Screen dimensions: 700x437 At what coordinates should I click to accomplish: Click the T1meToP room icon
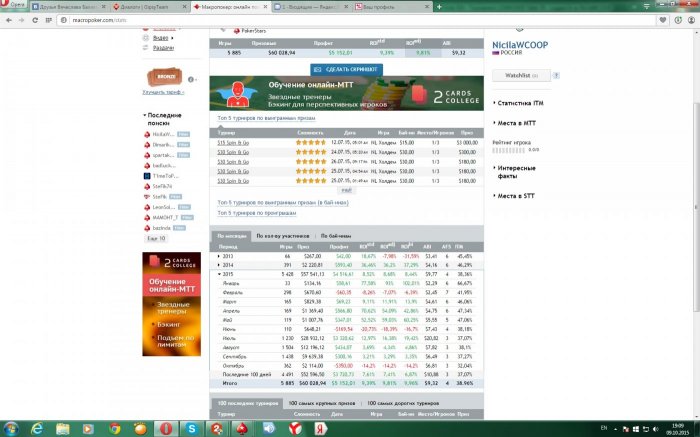click(x=147, y=176)
